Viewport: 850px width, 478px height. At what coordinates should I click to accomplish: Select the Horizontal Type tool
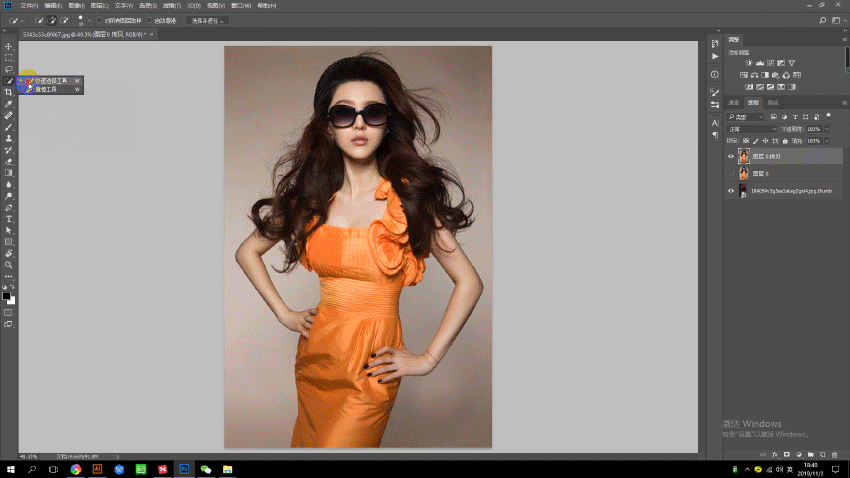point(9,219)
